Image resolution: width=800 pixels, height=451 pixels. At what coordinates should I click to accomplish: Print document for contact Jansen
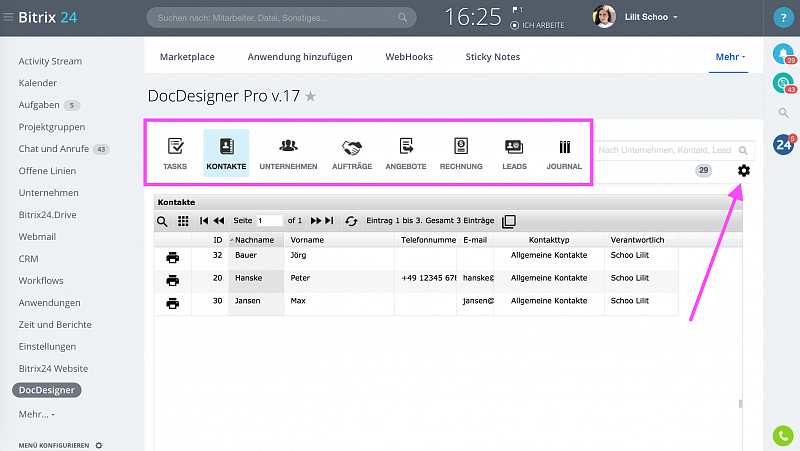point(172,304)
